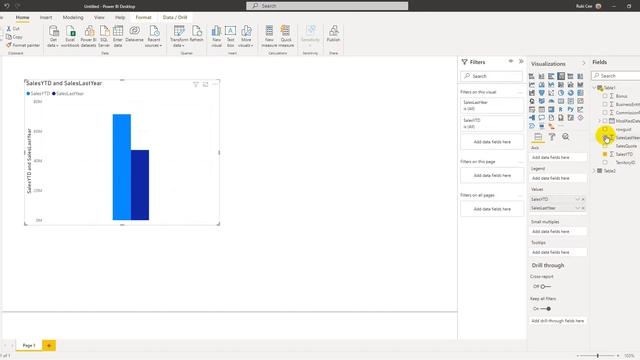Select the R script visual
The height and width of the screenshot is (360, 640).
[561, 109]
